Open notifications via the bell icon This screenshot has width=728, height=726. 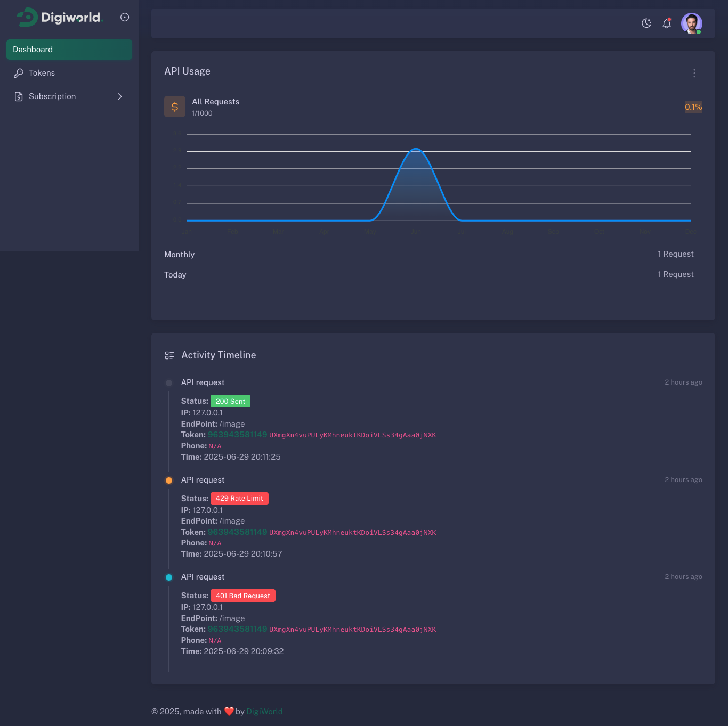666,23
